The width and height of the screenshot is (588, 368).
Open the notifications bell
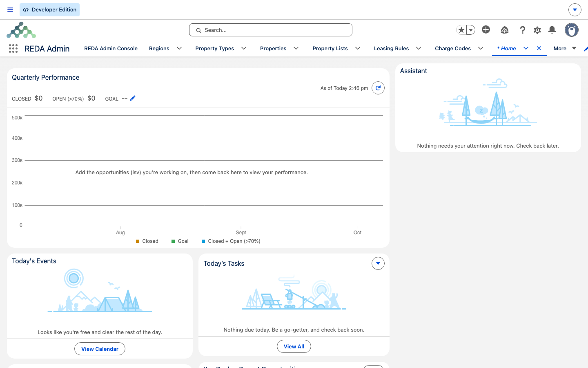point(552,30)
